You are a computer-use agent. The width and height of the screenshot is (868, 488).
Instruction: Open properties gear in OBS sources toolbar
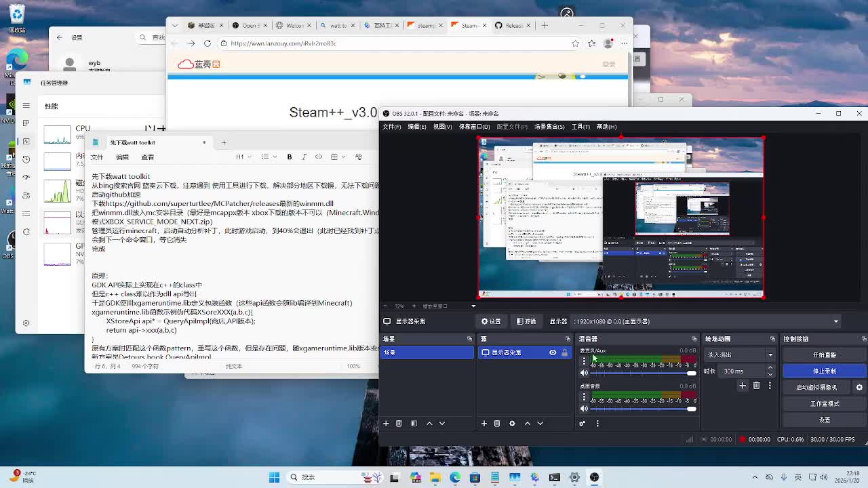[x=512, y=424]
